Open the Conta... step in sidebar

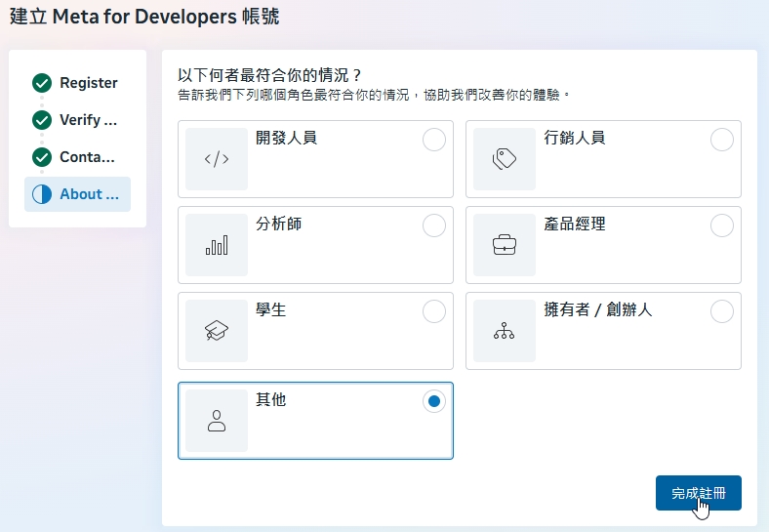click(x=77, y=157)
